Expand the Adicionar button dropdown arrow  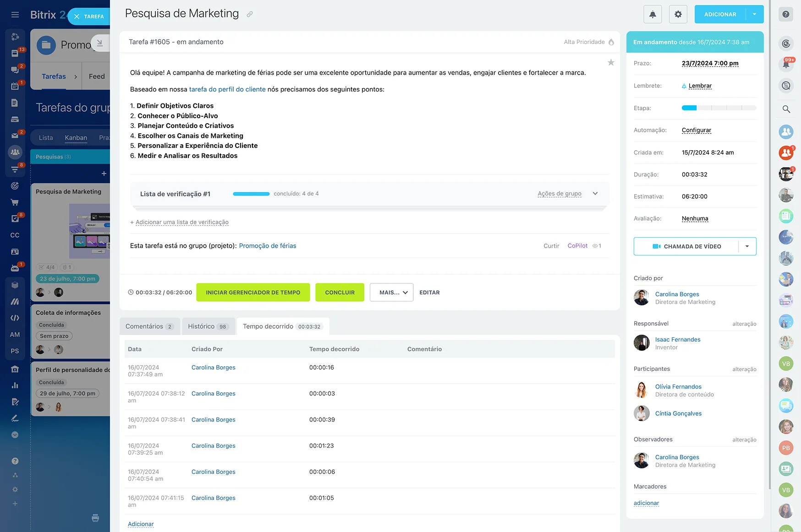click(x=754, y=14)
